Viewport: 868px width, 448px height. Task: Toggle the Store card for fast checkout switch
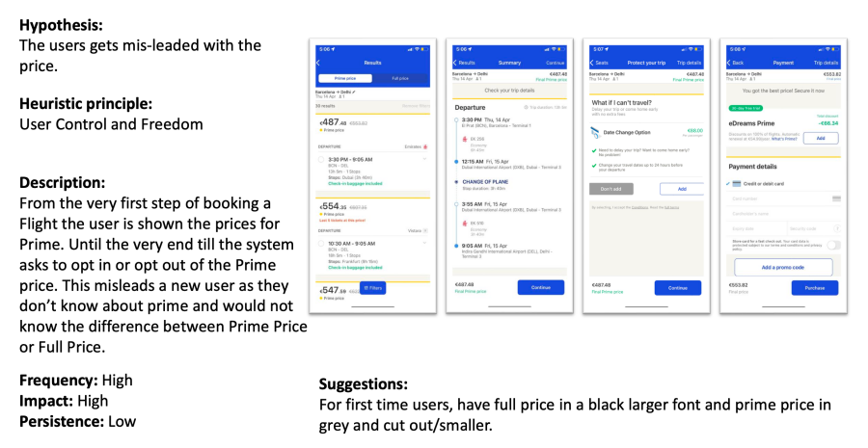(833, 245)
